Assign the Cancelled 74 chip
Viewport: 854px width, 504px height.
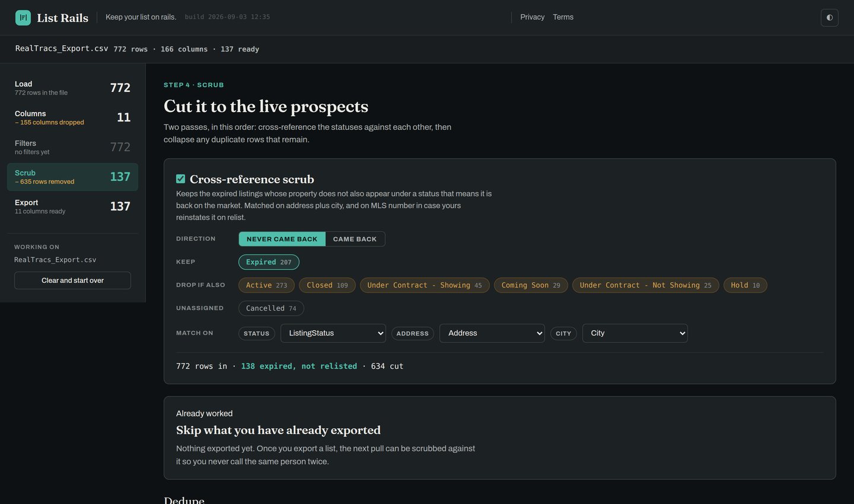271,308
